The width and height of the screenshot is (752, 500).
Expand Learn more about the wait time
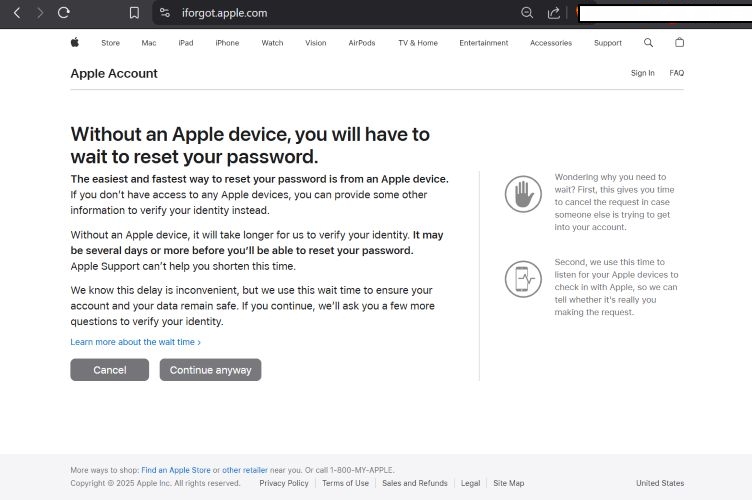[x=135, y=342]
